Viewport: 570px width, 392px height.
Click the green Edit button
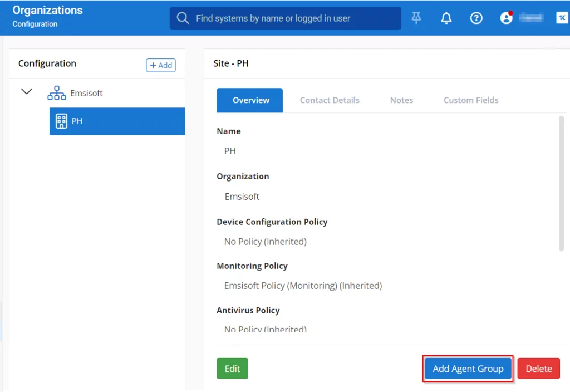coord(232,369)
